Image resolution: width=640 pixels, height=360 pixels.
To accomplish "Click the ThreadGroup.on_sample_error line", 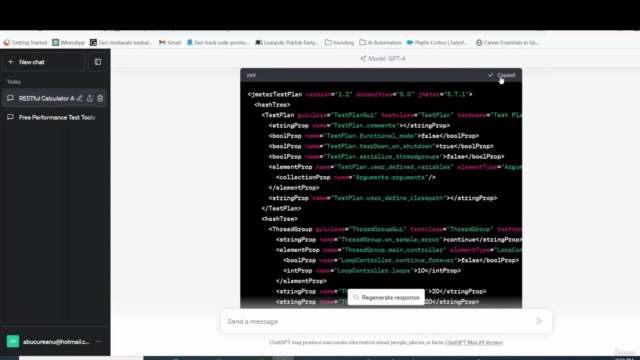I will (399, 240).
